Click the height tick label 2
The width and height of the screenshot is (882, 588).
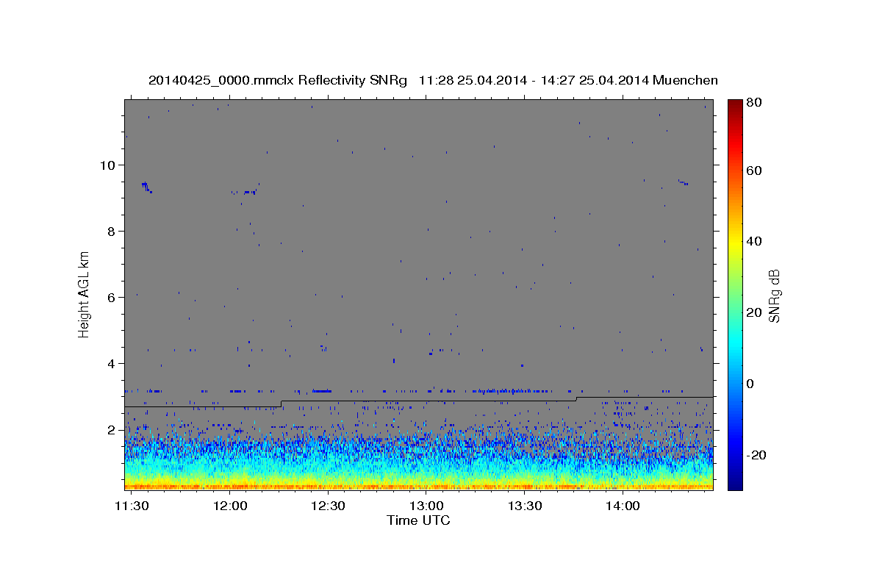[x=112, y=429]
